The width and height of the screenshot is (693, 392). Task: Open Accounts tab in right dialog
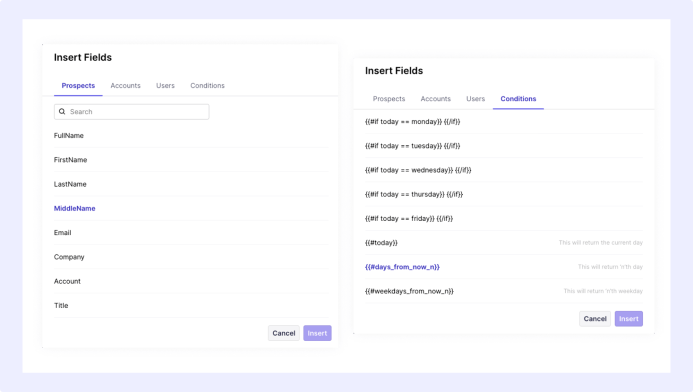436,99
